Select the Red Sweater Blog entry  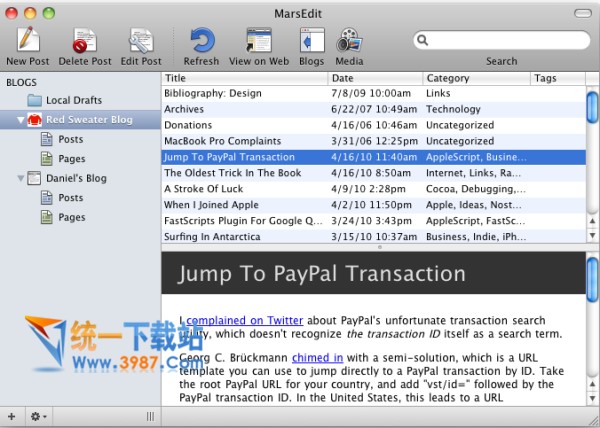pos(80,120)
